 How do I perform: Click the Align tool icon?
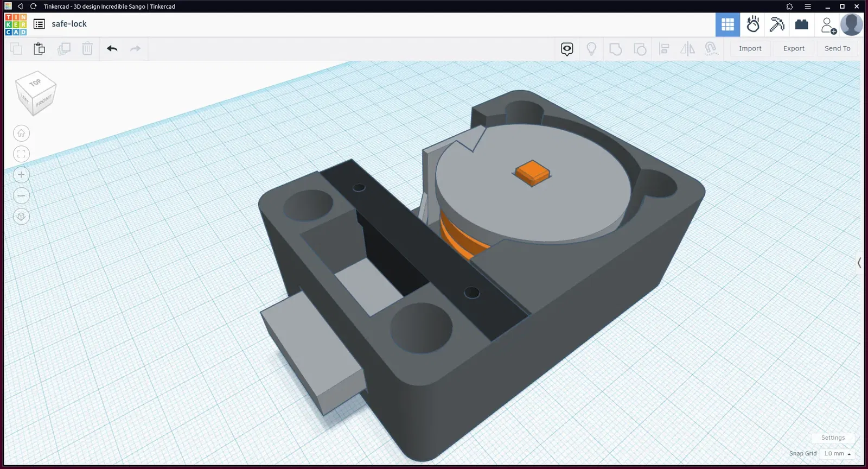pos(664,49)
